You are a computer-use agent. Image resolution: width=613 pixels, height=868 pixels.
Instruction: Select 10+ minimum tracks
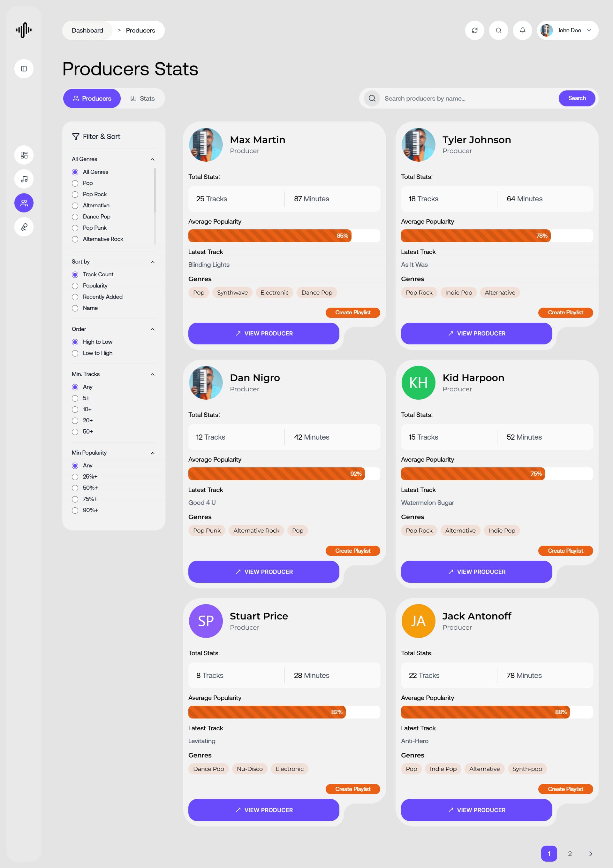(x=75, y=410)
